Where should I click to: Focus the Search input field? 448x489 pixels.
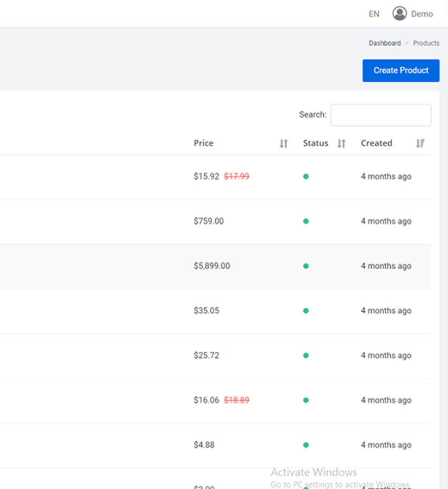click(x=380, y=115)
